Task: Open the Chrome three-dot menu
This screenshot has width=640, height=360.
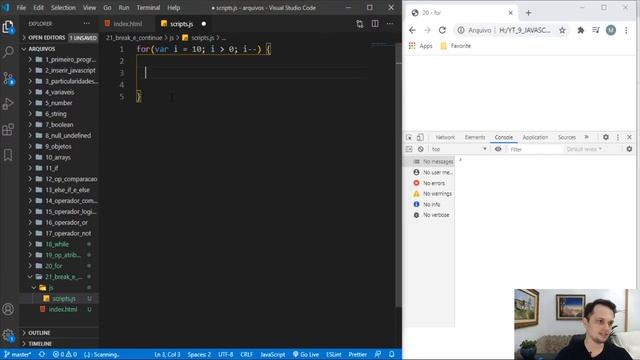Action: [626, 30]
